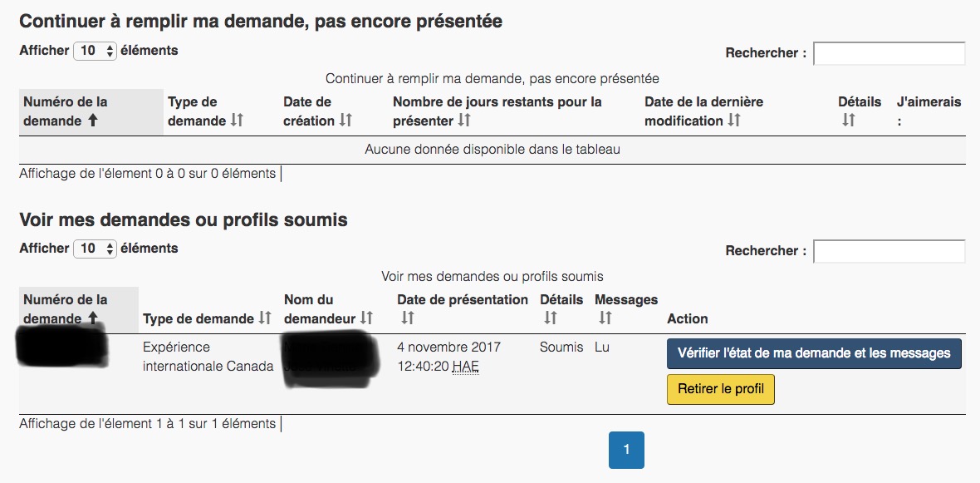Sort submitted table's Détails column arrows
The height and width of the screenshot is (483, 980).
coord(551,318)
